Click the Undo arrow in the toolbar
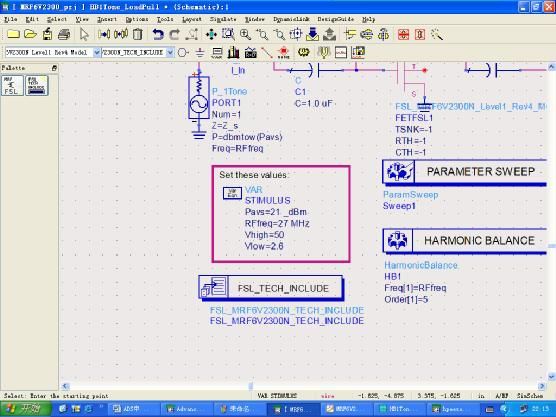The width and height of the screenshot is (556, 417). 158,34
